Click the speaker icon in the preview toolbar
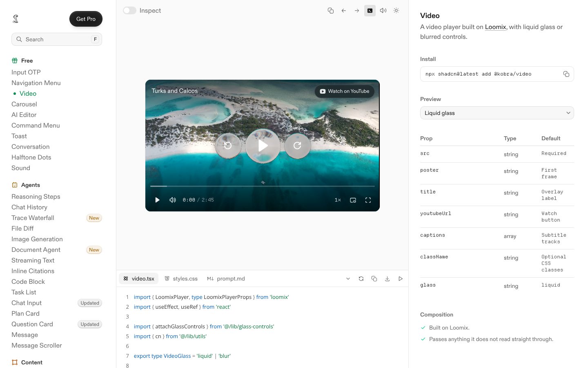Viewport: 588px width, 368px height. (x=383, y=11)
